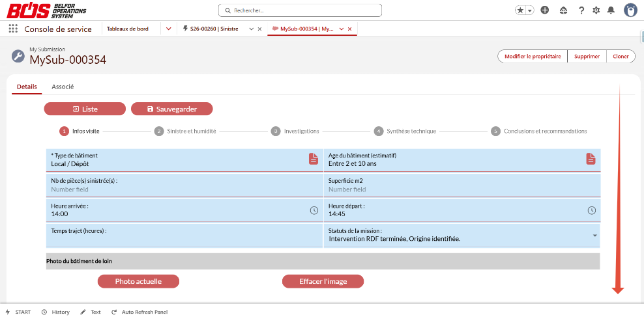Go to step 4 Synthèse technique

click(x=405, y=131)
